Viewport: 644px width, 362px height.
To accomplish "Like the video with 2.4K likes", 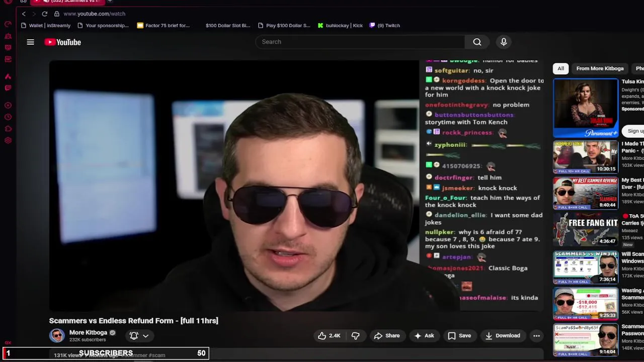I will (x=329, y=335).
